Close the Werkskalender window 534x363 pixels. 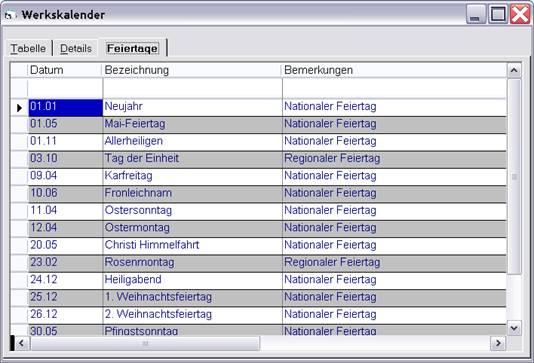[x=520, y=14]
